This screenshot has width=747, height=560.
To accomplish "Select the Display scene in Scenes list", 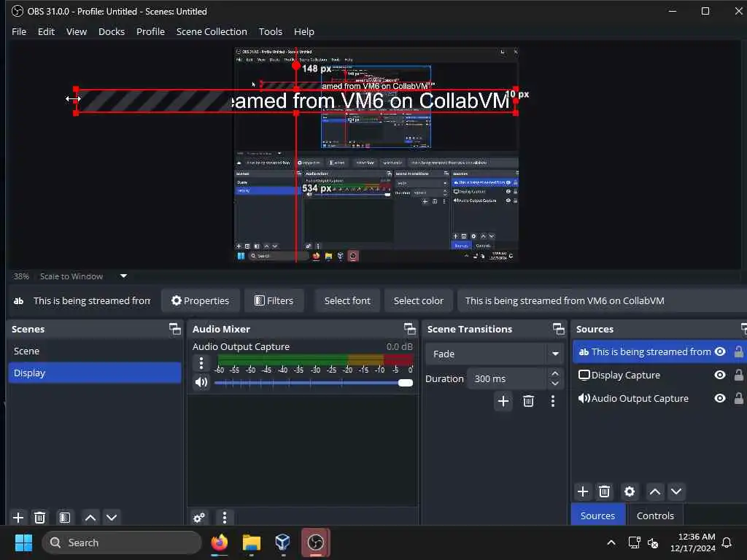I will point(94,373).
